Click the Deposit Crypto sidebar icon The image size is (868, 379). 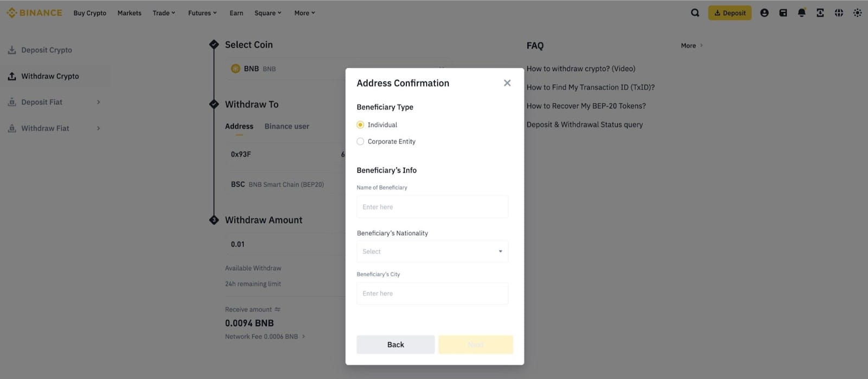point(12,50)
